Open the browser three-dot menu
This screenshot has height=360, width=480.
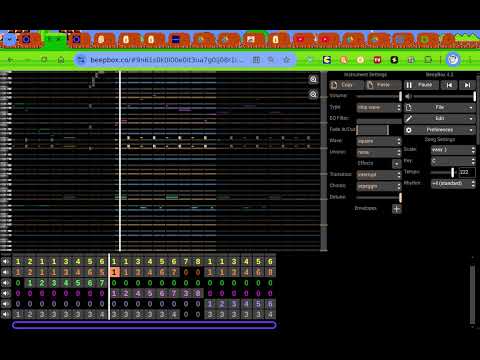[x=470, y=60]
